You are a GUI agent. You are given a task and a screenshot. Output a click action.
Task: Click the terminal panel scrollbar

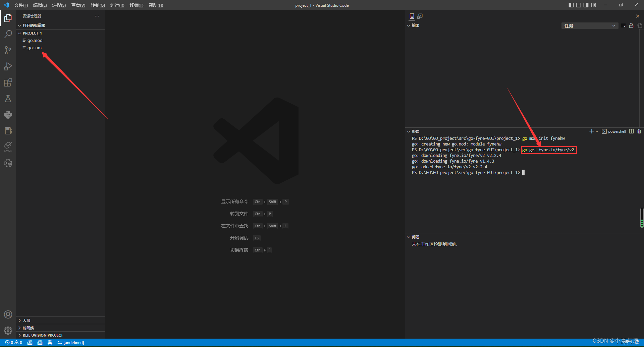point(642,218)
